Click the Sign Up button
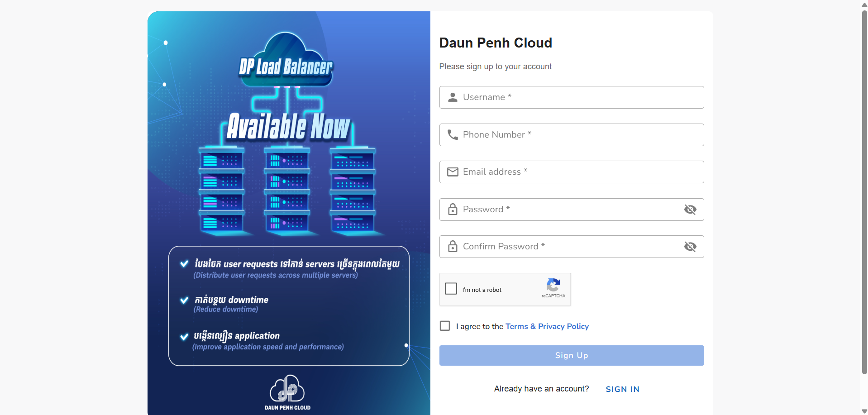 [572, 355]
